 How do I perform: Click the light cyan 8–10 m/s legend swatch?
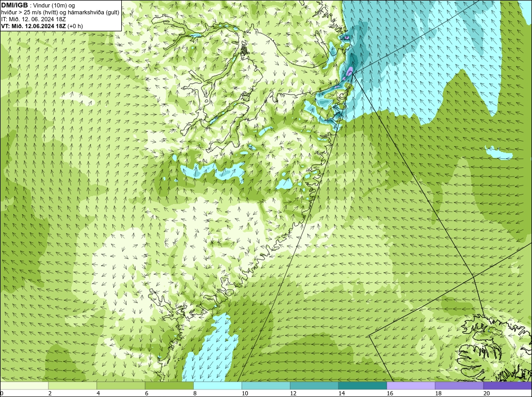pos(218,386)
